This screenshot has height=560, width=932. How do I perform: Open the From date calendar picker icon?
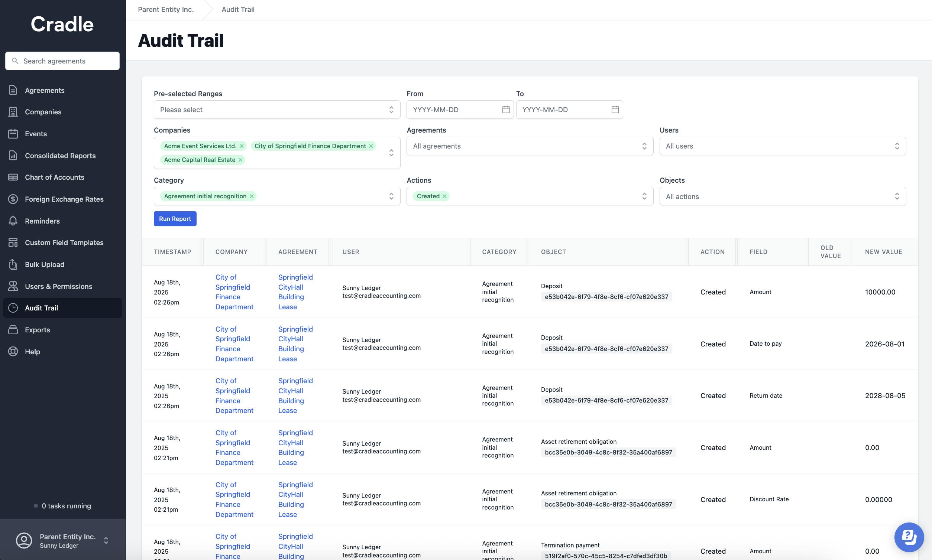[x=506, y=110]
